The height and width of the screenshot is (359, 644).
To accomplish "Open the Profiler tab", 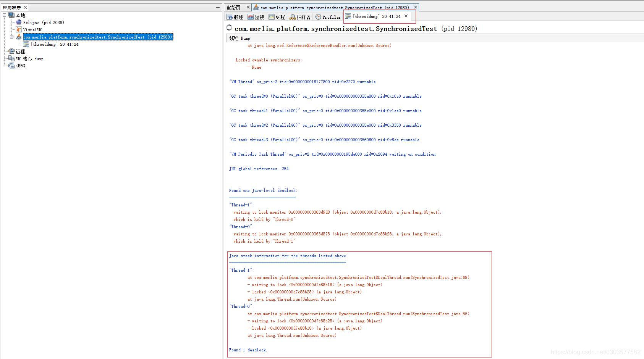I will click(x=328, y=17).
